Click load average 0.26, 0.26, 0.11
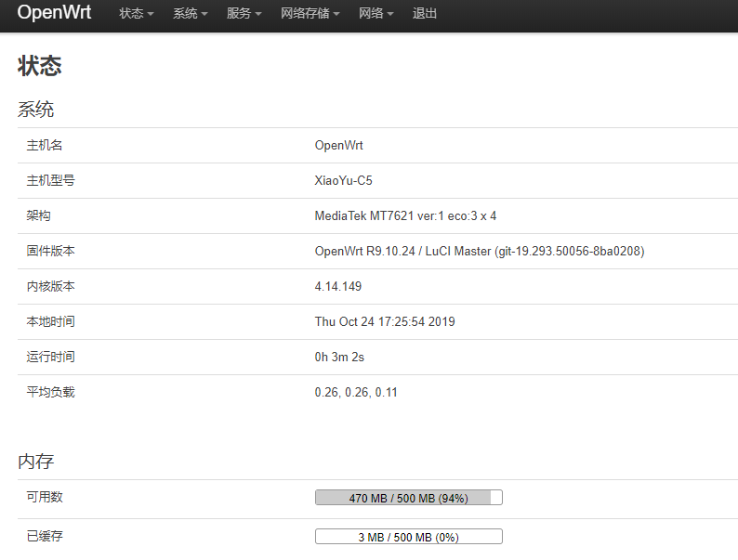The height and width of the screenshot is (560, 738). [356, 392]
